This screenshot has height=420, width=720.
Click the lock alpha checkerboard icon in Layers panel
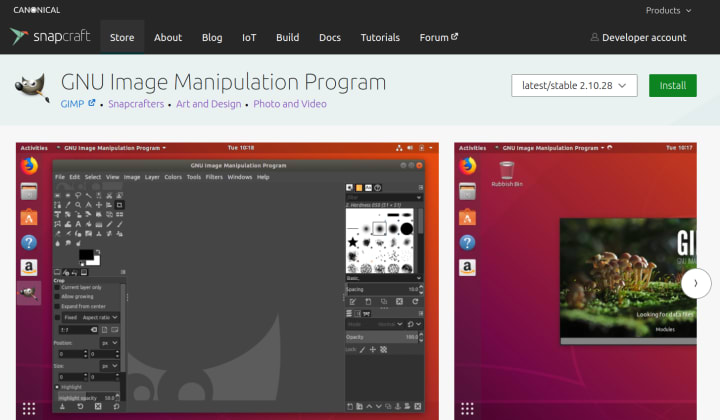(x=383, y=350)
